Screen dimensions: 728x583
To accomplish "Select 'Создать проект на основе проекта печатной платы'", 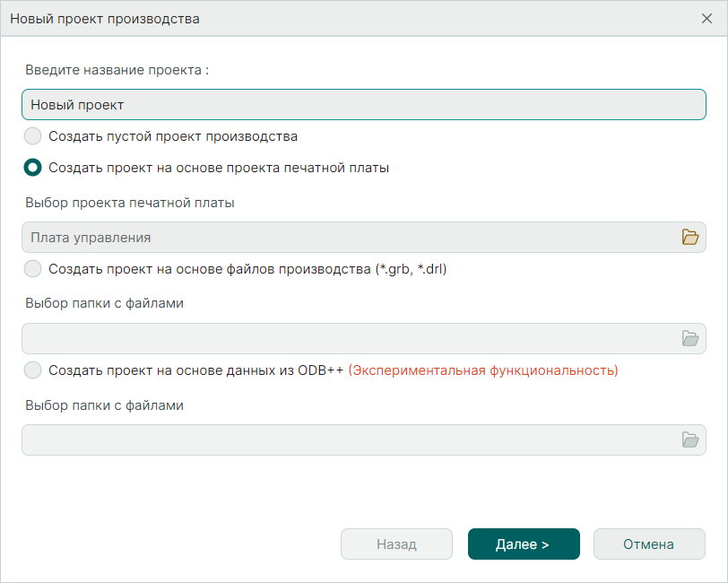I will tap(32, 167).
